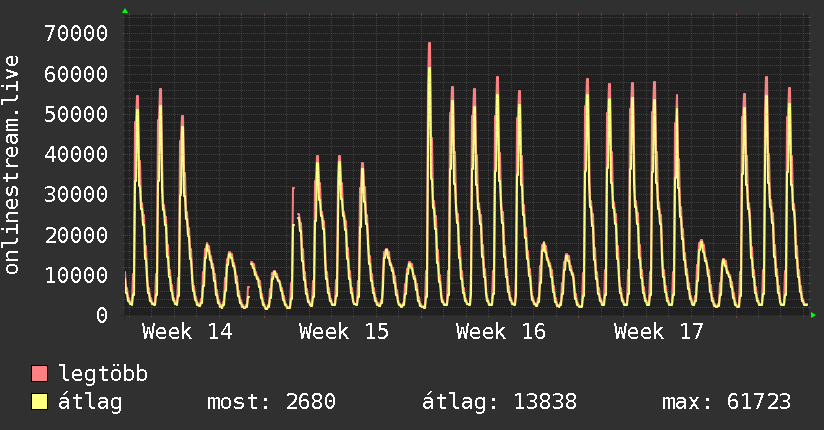824x430 pixels.
Task: Select the átlag legend label beside yellow swatch
Action: [x=90, y=402]
